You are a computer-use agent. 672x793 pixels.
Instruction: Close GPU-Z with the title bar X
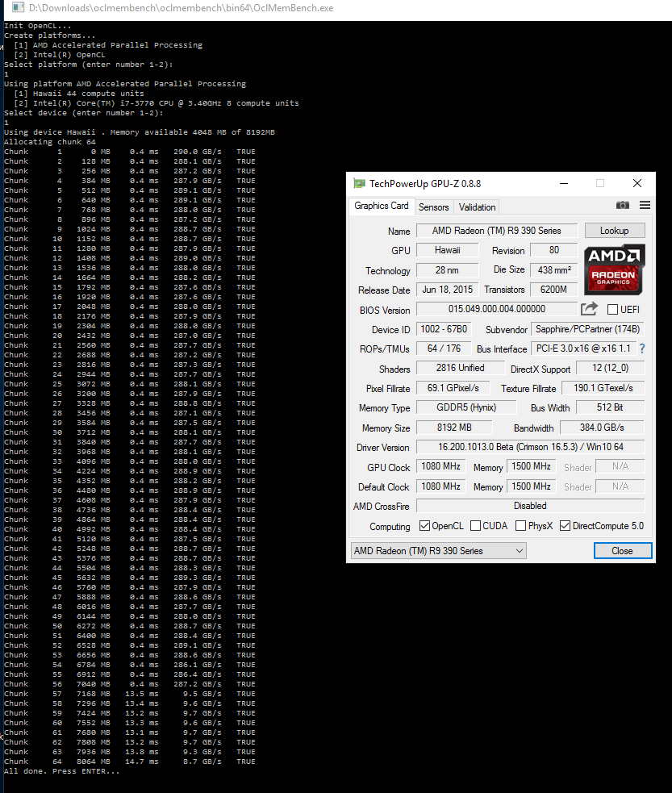click(637, 183)
